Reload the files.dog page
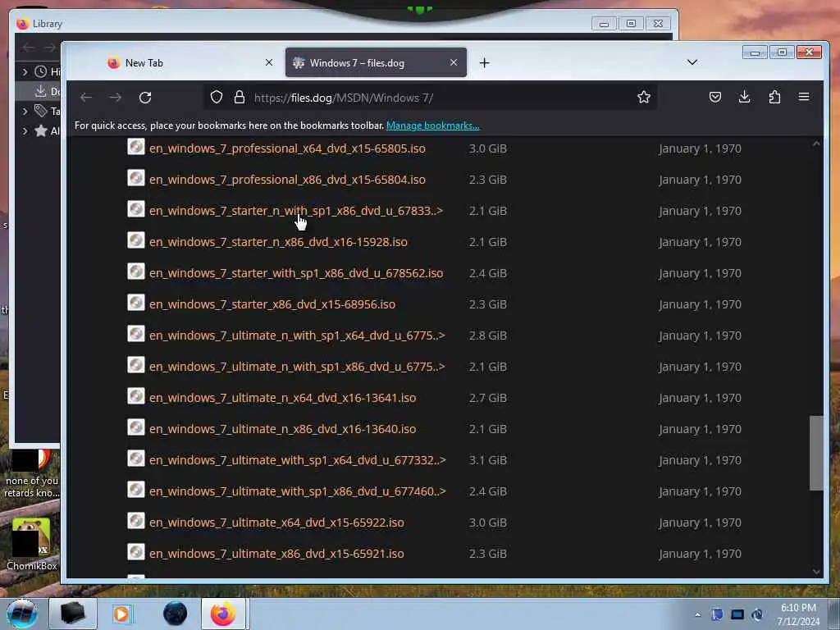 [x=145, y=97]
